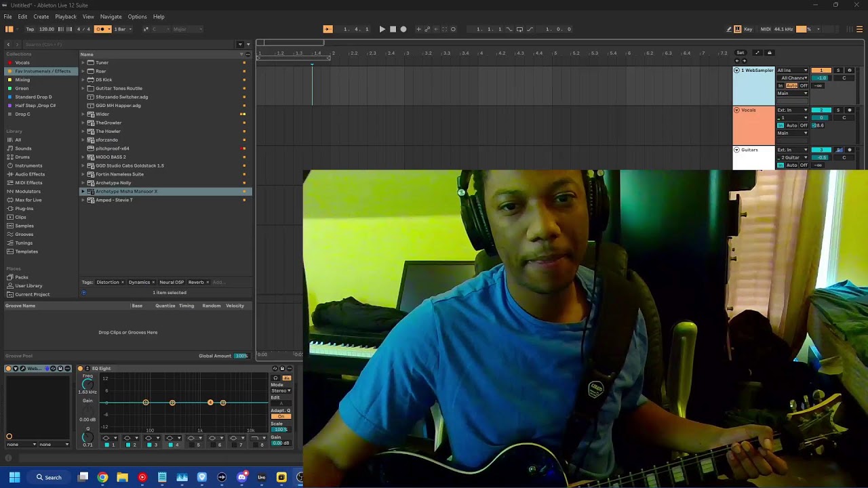Set WebSampler monitor to Auto
The height and width of the screenshot is (488, 868).
[x=792, y=86]
